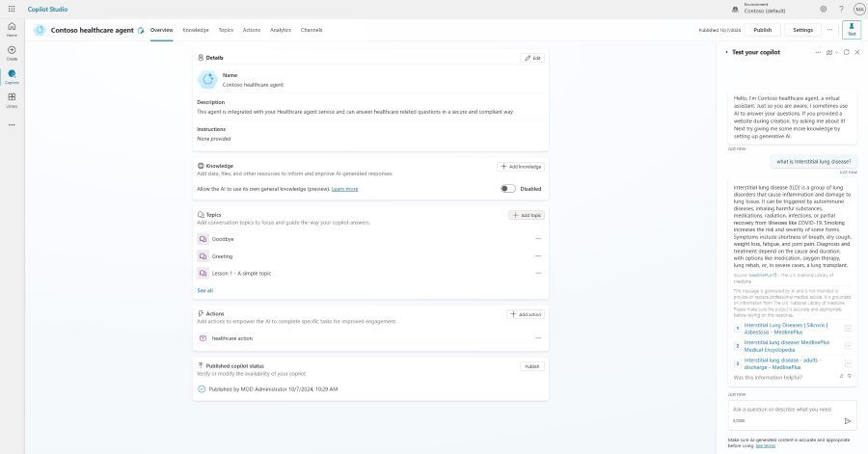Open the help question mark icon
868x454 pixels.
[841, 9]
